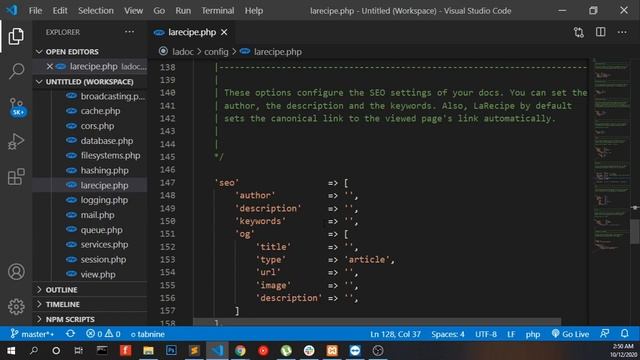Open the editor More Actions ellipsis

(x=622, y=32)
